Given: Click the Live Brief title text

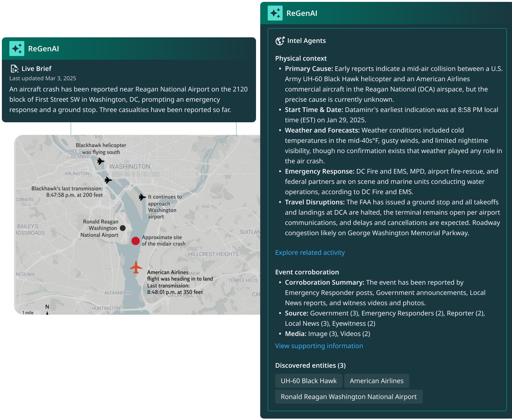Looking at the screenshot, I should [x=36, y=68].
